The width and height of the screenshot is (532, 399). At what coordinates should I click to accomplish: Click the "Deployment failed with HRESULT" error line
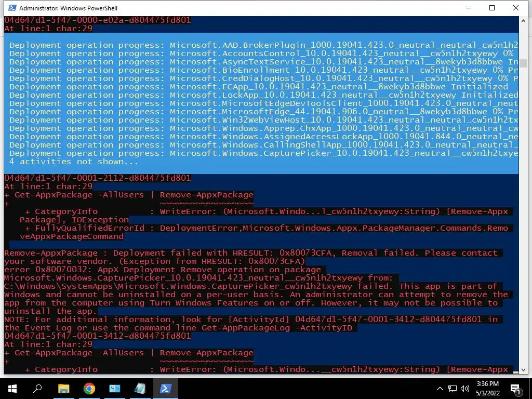tap(251, 253)
